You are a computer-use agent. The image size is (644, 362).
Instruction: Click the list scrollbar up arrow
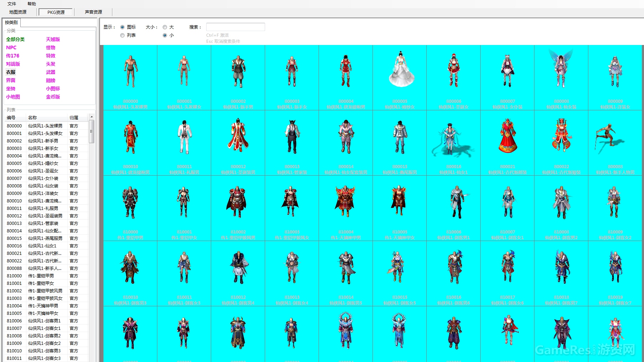coord(91,117)
